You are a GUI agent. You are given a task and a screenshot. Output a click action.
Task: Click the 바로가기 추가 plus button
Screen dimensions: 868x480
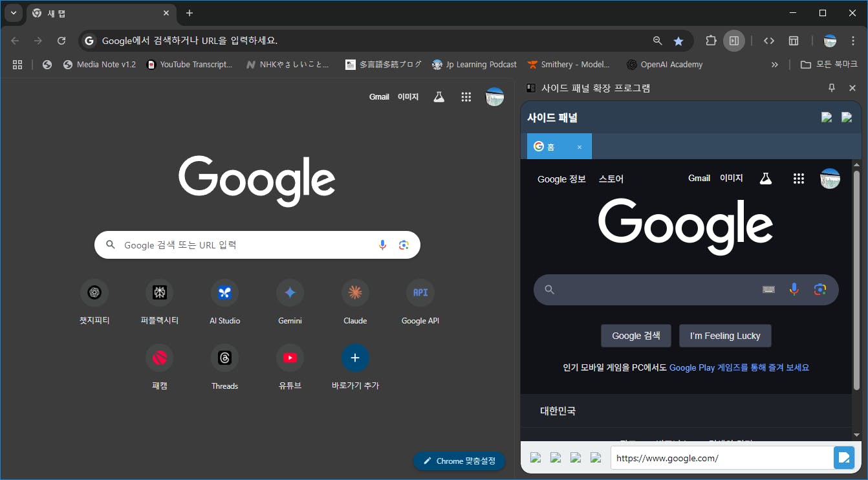pos(355,358)
